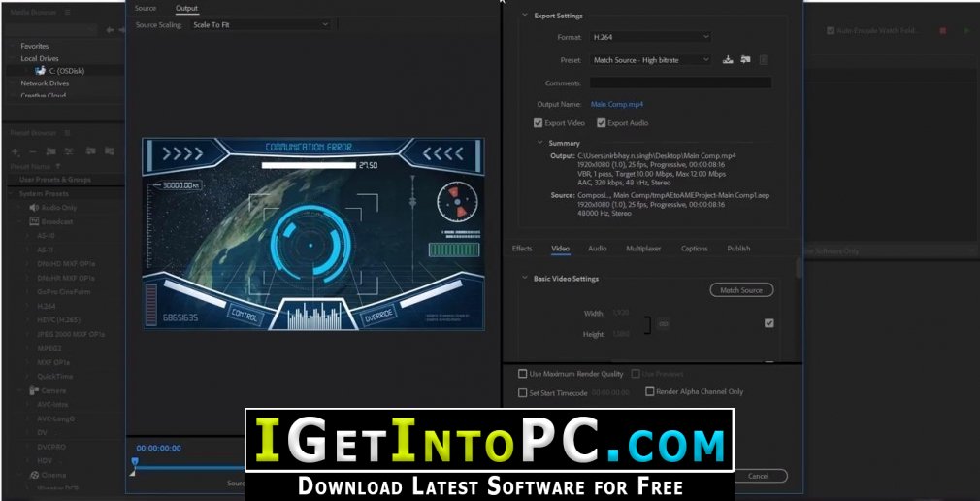
Task: Click the Audio Only speaker icon
Action: coord(34,207)
